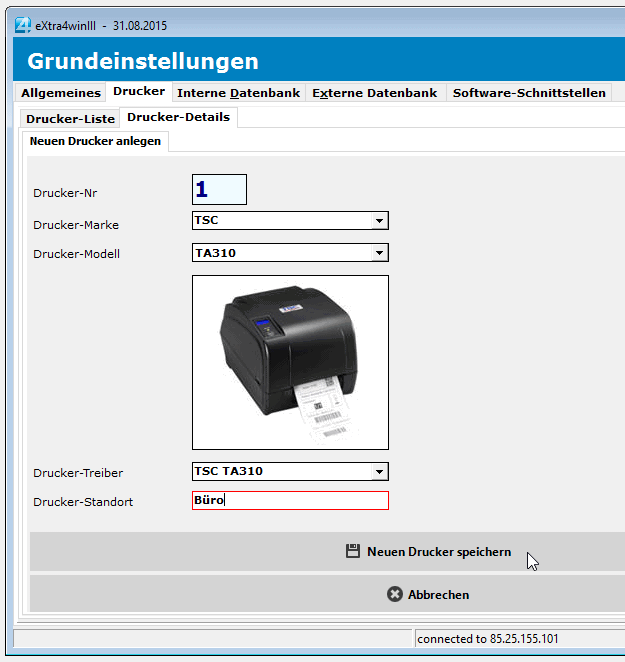This screenshot has height=662, width=625.
Task: Open the Drucker-Treiber dropdown arrow
Action: 379,471
